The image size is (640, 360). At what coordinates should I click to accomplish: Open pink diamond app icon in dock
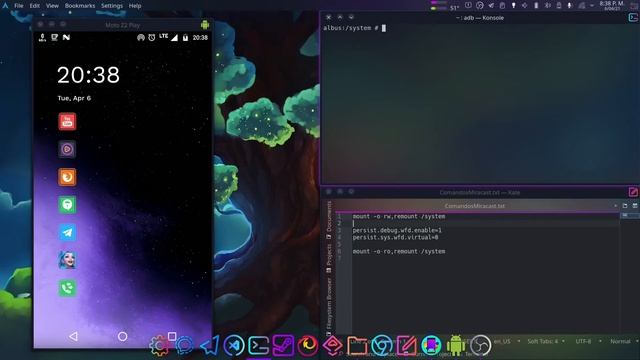click(333, 346)
